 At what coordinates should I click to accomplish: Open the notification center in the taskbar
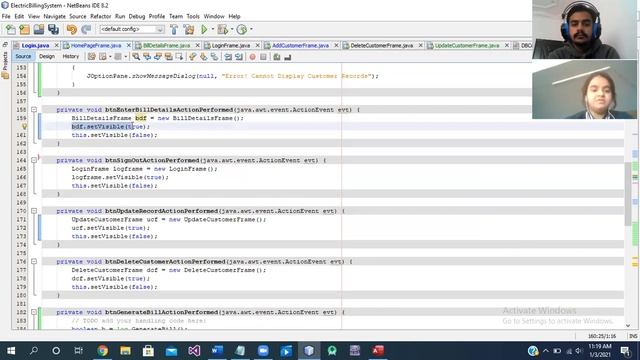pyautogui.click(x=625, y=351)
